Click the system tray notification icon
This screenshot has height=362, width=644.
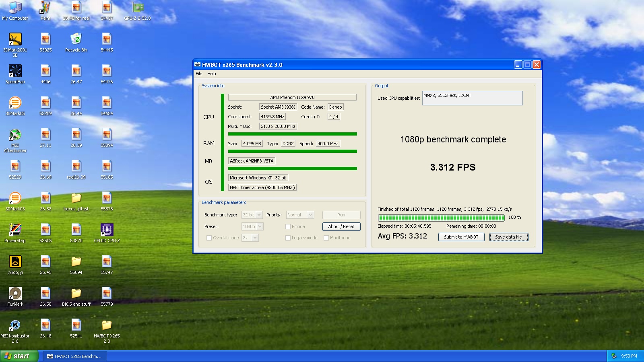(614, 356)
